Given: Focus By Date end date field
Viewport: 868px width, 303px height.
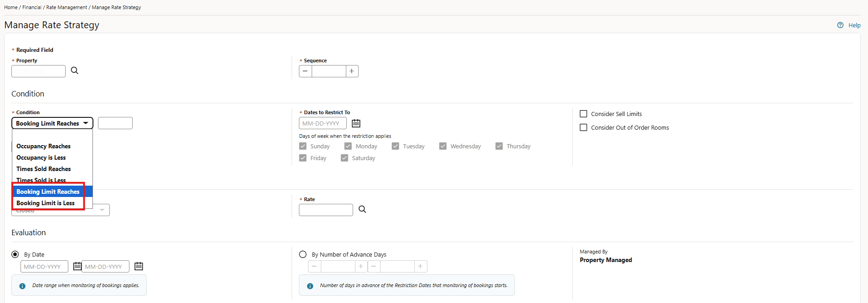Looking at the screenshot, I should 105,266.
